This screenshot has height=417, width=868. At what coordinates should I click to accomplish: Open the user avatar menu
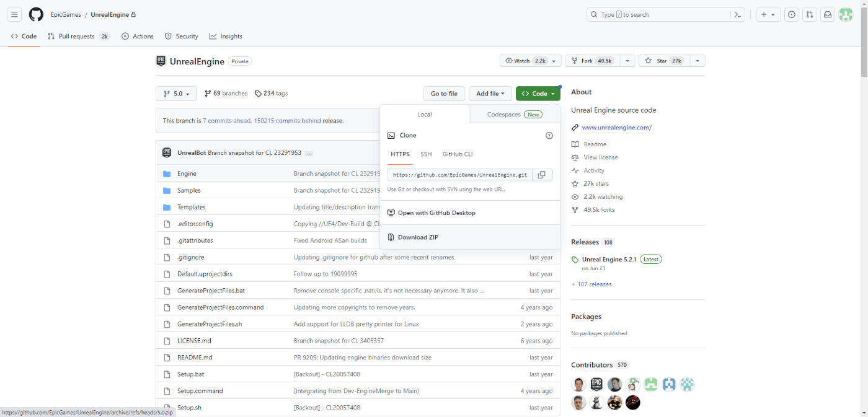[846, 14]
